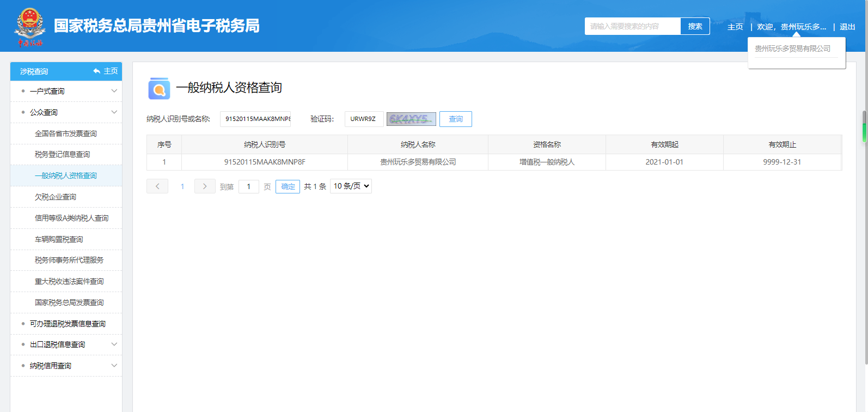The height and width of the screenshot is (412, 868).
Task: Open 欠税企业查询 in the sidebar
Action: click(x=56, y=197)
